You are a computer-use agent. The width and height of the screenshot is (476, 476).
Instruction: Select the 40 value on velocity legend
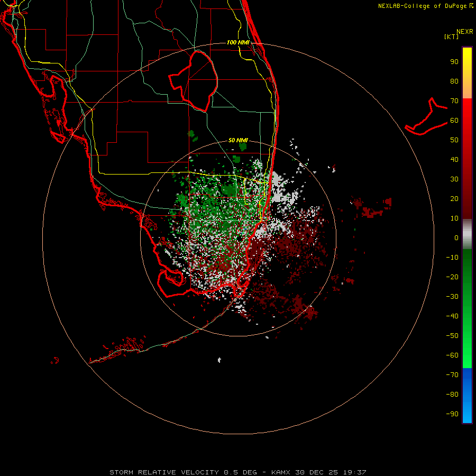coord(454,160)
